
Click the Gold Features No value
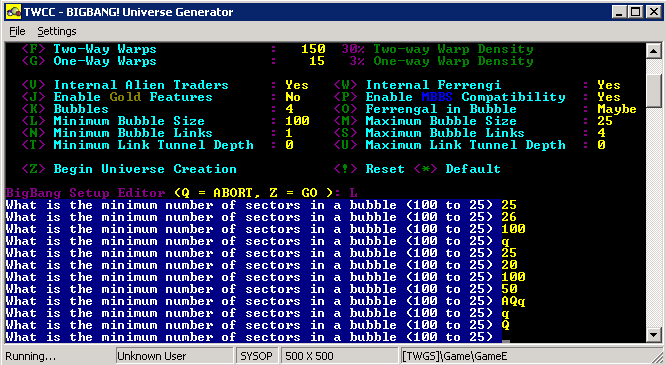click(x=293, y=97)
